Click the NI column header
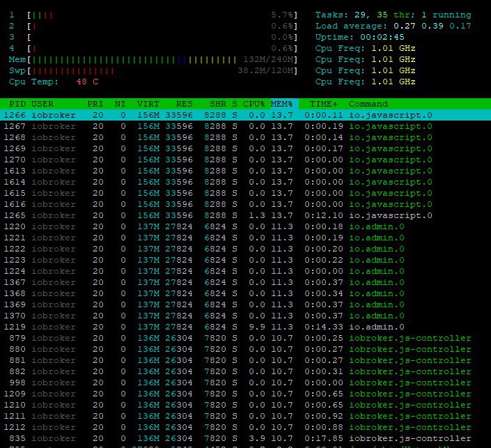 (120, 104)
